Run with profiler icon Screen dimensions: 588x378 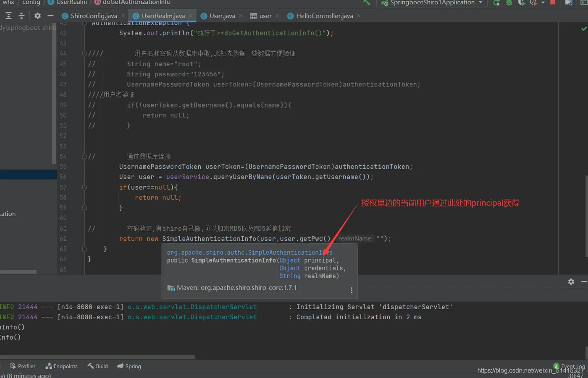point(533,3)
